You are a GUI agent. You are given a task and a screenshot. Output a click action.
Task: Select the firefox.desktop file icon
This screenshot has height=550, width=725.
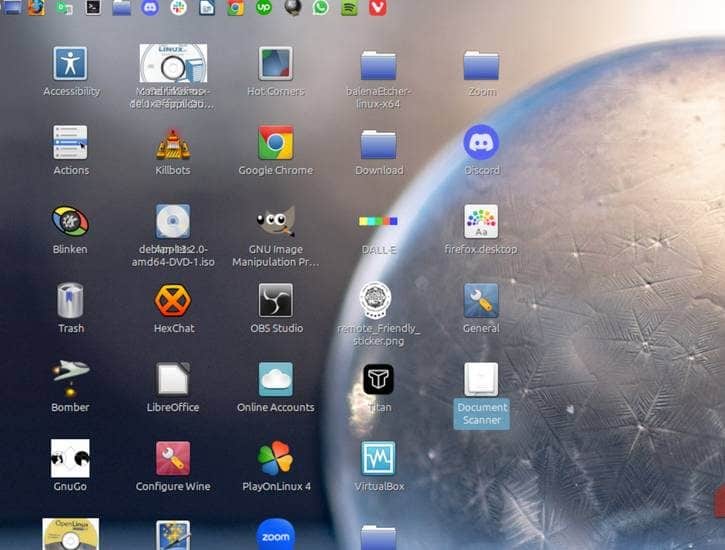[x=481, y=221]
